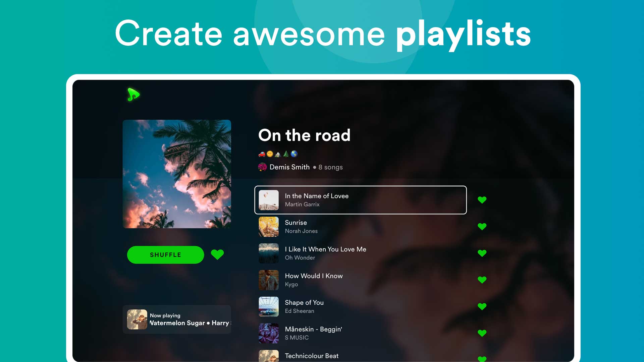Click the heart for Shape of You
Viewport: 644px width, 362px height.
(482, 306)
